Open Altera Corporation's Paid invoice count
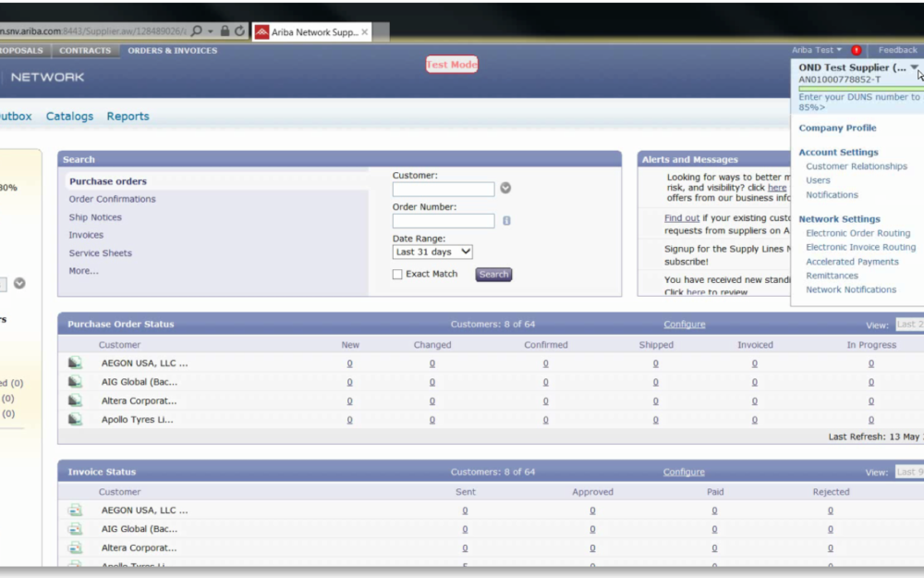 tap(714, 548)
